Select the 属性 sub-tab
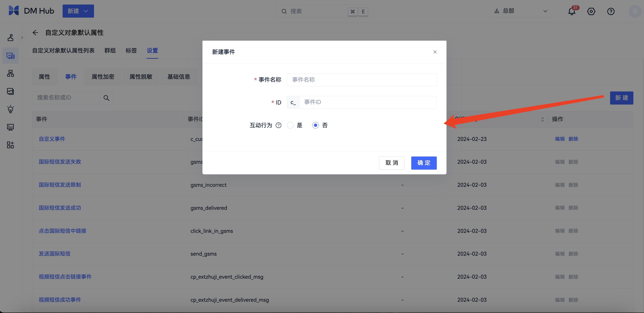 (45, 77)
